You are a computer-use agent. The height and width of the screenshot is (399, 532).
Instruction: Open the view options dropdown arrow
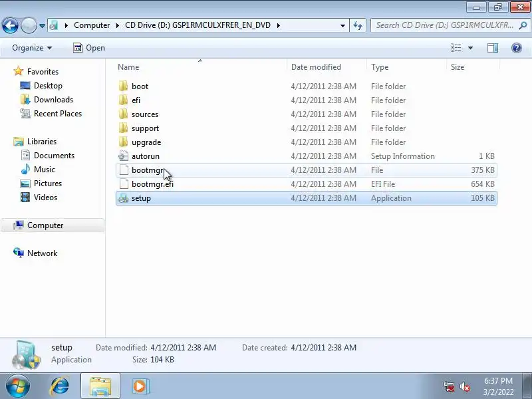click(470, 48)
